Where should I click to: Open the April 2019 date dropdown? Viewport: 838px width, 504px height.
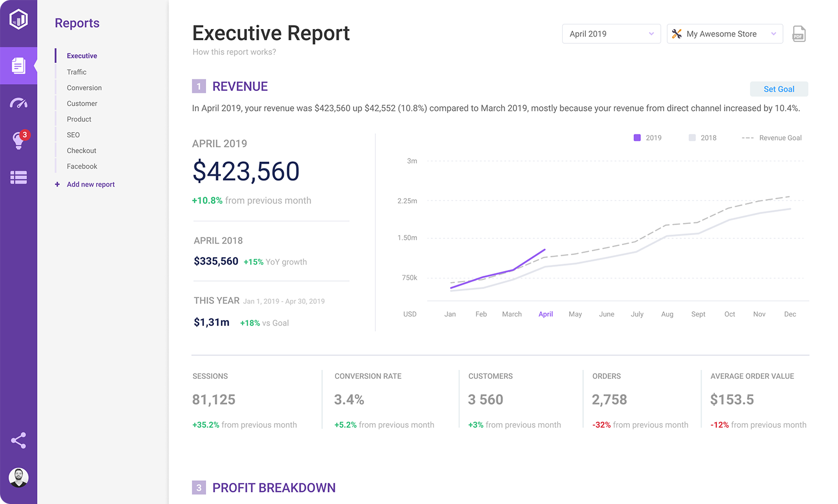tap(611, 34)
